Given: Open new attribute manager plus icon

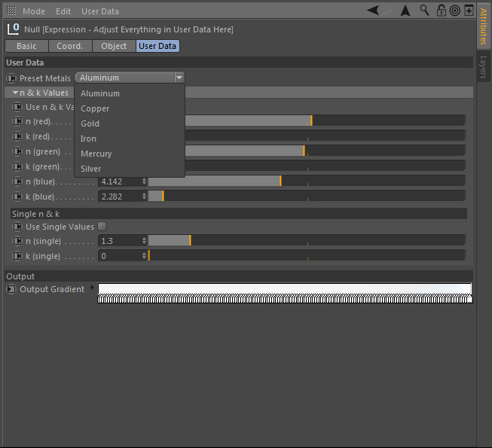Looking at the screenshot, I should [x=469, y=11].
